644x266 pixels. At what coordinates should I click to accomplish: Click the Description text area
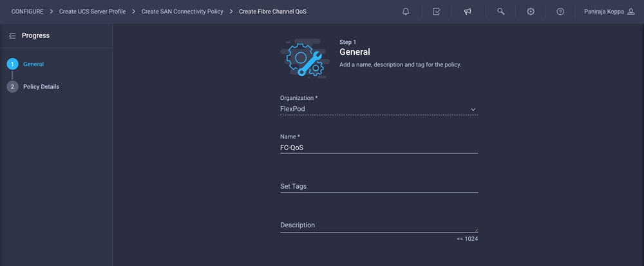click(x=379, y=225)
